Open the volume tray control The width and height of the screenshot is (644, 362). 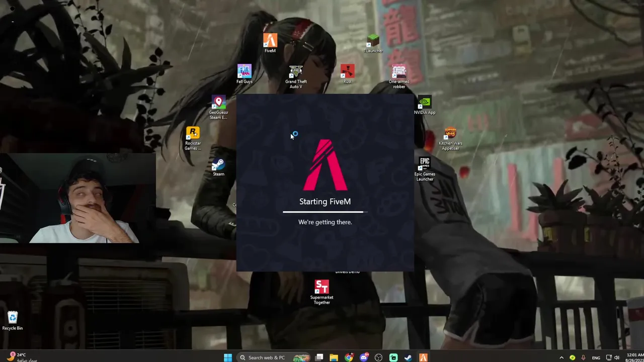617,357
